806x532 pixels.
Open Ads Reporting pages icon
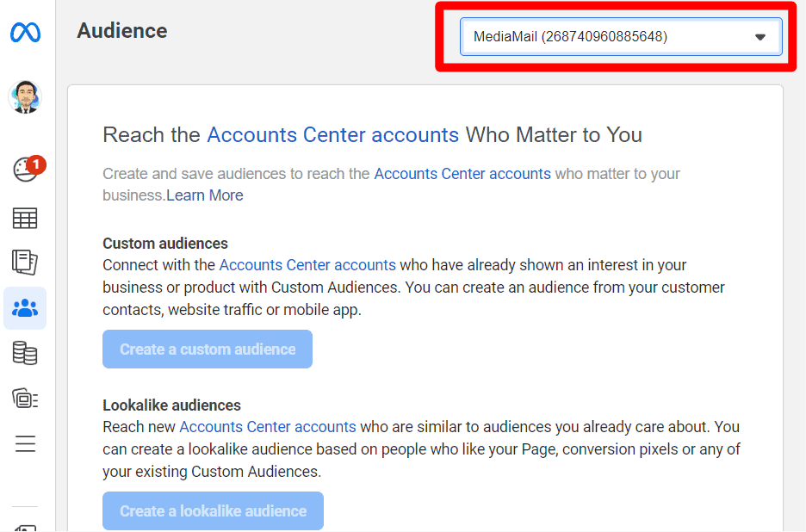click(25, 263)
